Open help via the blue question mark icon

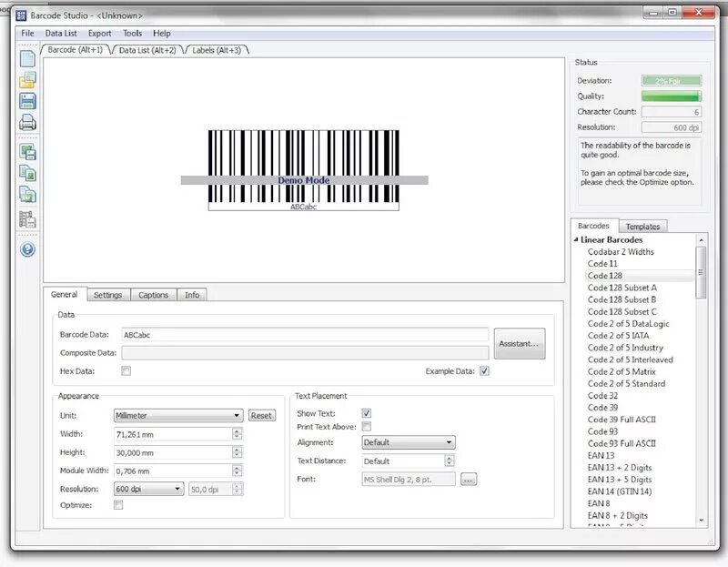(x=27, y=250)
